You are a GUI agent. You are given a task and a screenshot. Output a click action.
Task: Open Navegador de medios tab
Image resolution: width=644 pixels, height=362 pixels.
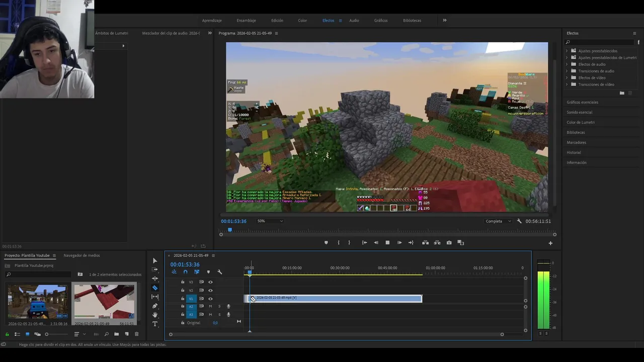82,255
